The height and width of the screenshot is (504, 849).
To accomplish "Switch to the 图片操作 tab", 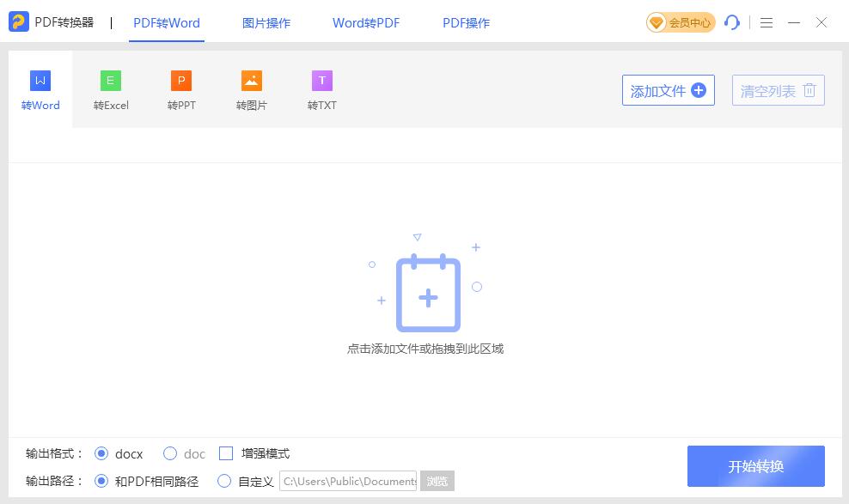I will (266, 23).
